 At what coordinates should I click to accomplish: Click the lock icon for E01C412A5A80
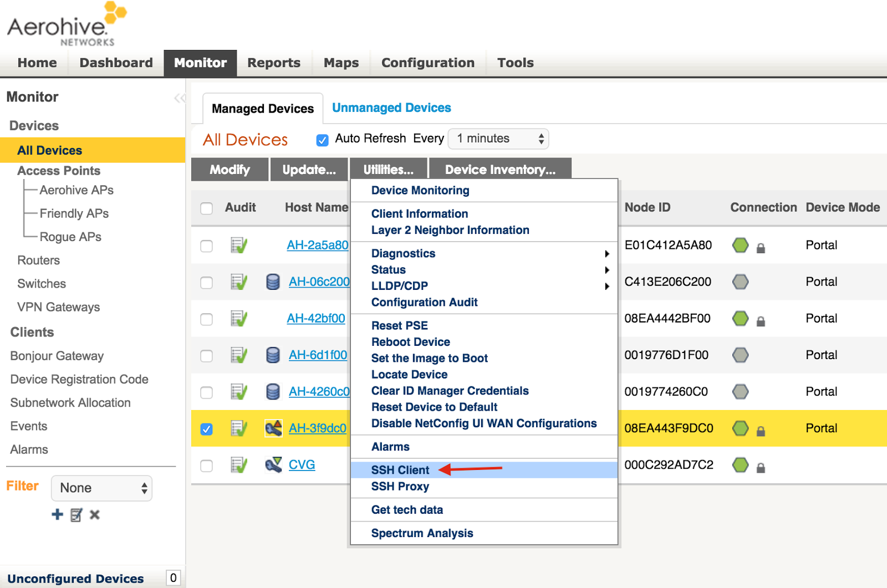click(761, 248)
